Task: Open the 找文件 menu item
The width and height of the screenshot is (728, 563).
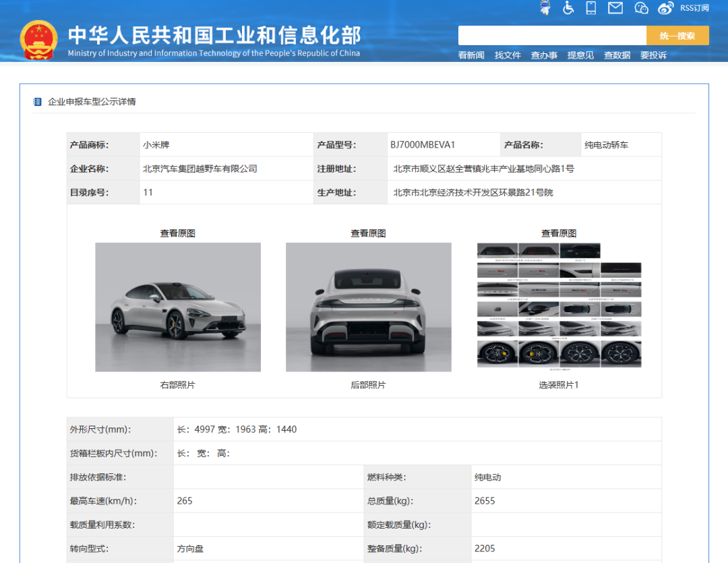Action: 508,55
